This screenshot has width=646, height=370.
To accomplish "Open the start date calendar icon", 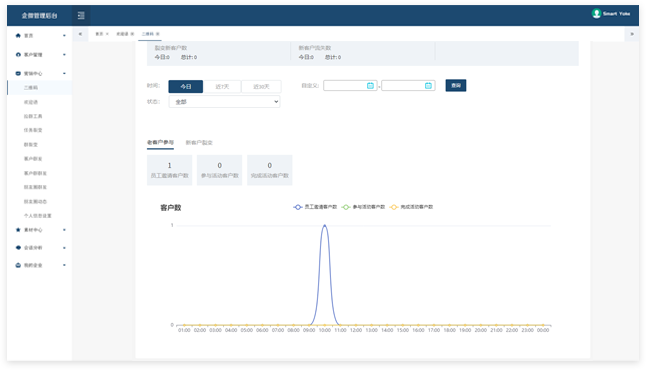I will (370, 85).
